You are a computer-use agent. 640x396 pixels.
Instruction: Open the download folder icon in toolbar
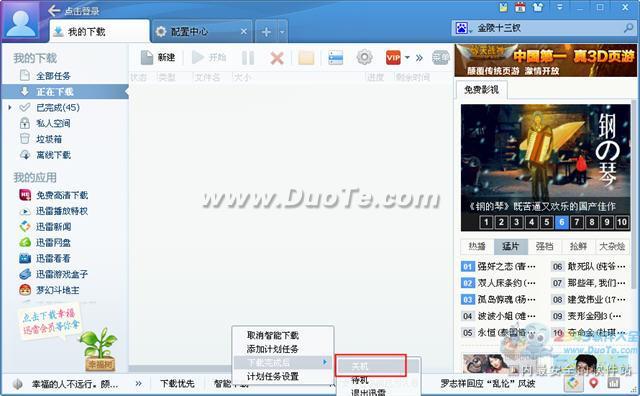pyautogui.click(x=306, y=58)
